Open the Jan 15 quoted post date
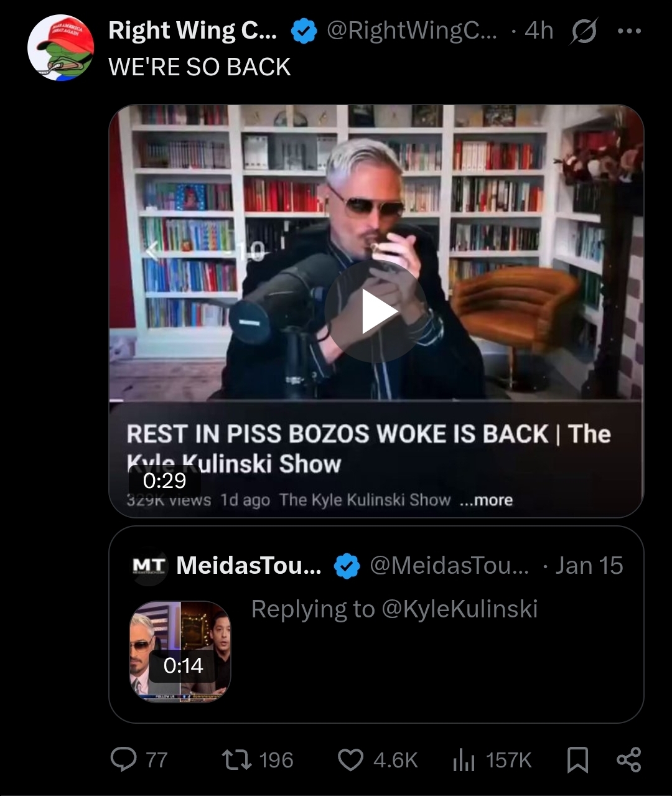Screen dimensions: 672x796 pos(589,566)
